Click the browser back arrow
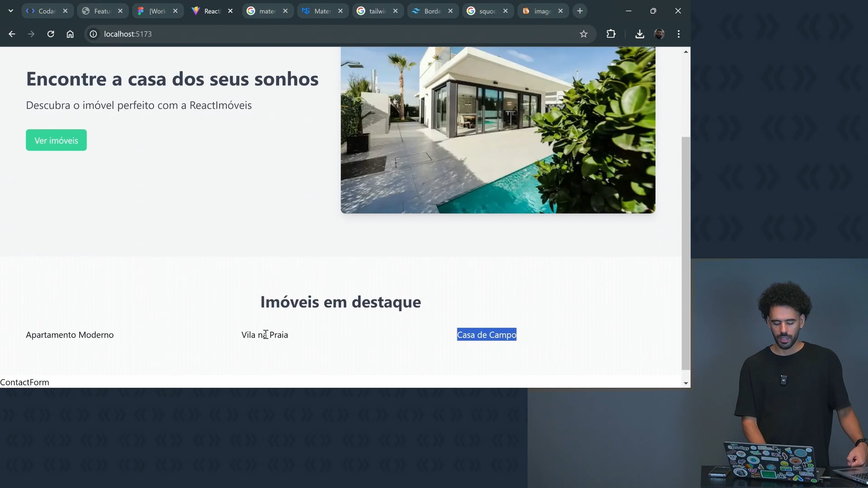868x488 pixels. [x=12, y=34]
